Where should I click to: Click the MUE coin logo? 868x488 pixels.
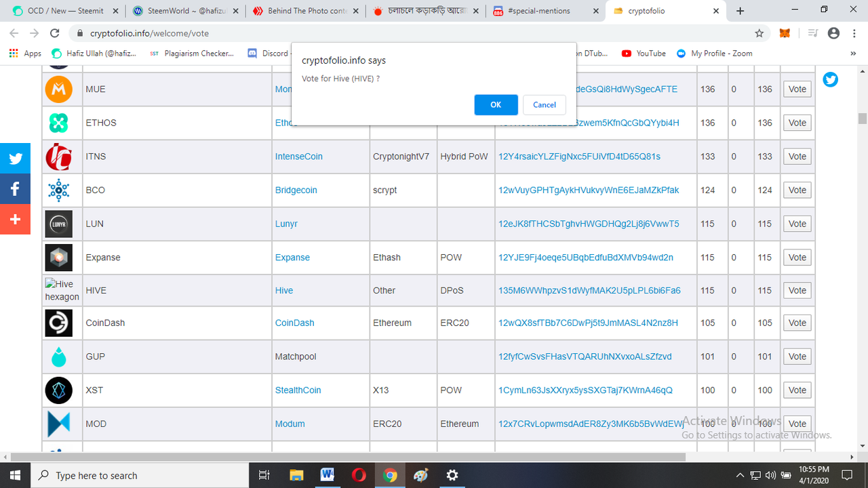(x=59, y=89)
